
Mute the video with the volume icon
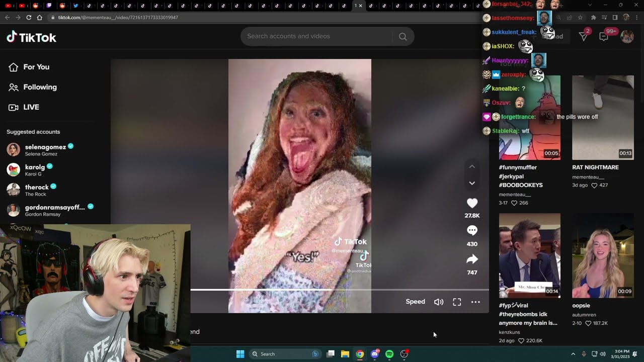(439, 302)
